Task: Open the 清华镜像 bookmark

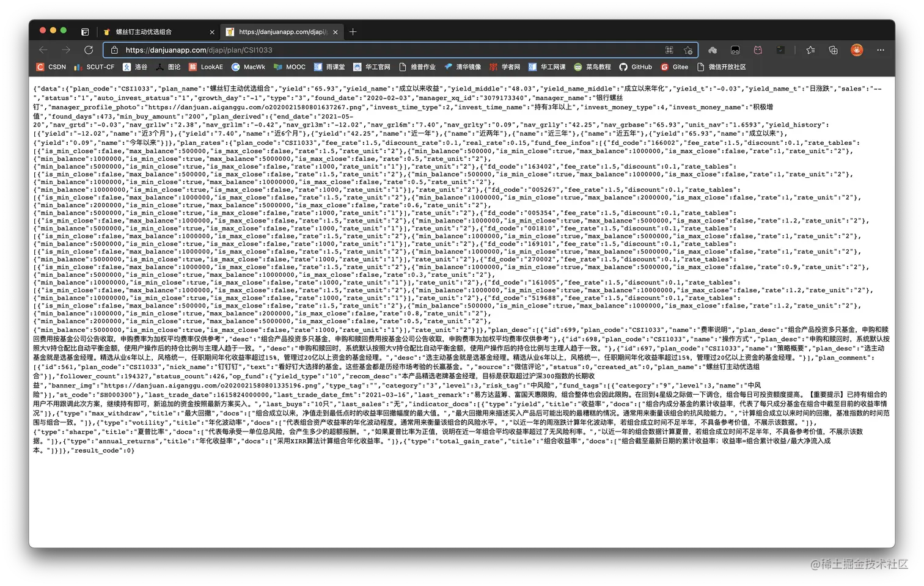Action: [463, 67]
